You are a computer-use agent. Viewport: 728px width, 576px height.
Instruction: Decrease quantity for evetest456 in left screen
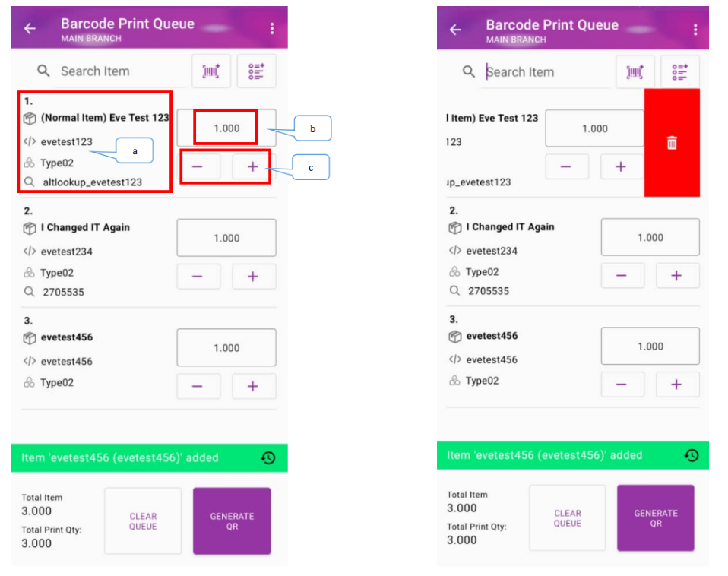(x=198, y=386)
